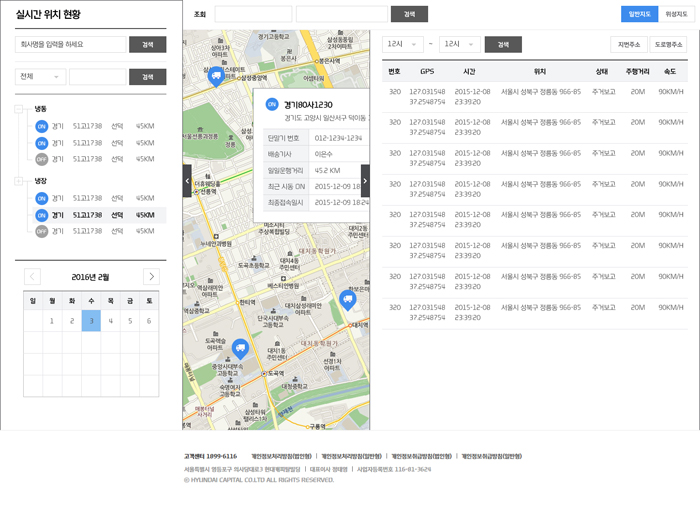Toggle the OFF badge under 냉동 group
700x505 pixels.
tap(41, 158)
